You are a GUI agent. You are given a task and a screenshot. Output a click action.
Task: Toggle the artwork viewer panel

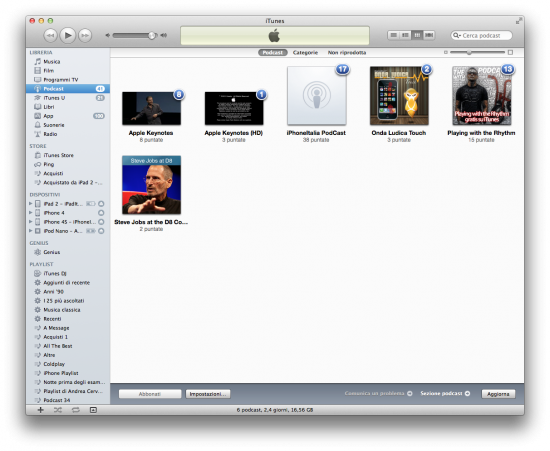pos(93,410)
